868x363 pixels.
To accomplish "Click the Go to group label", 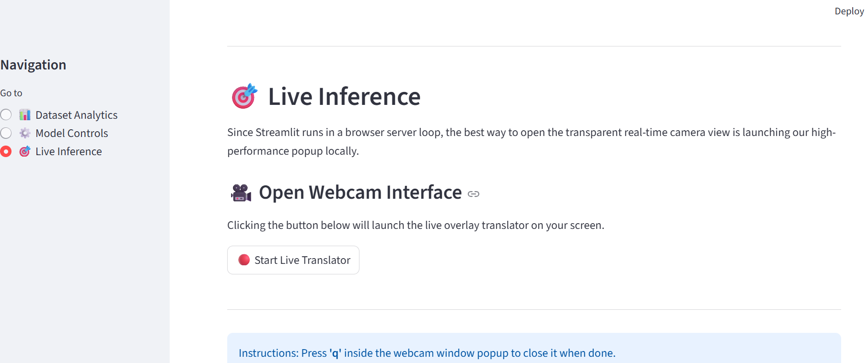I will [12, 92].
